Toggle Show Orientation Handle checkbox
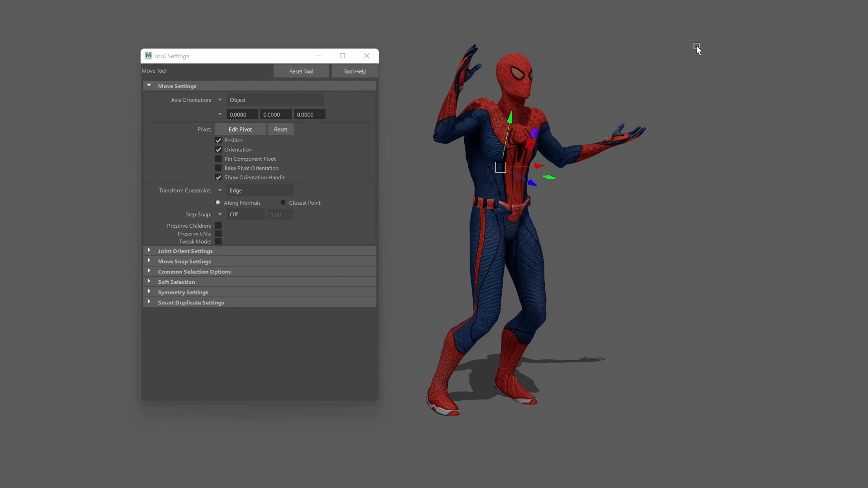Viewport: 868px width, 488px height. coord(218,178)
